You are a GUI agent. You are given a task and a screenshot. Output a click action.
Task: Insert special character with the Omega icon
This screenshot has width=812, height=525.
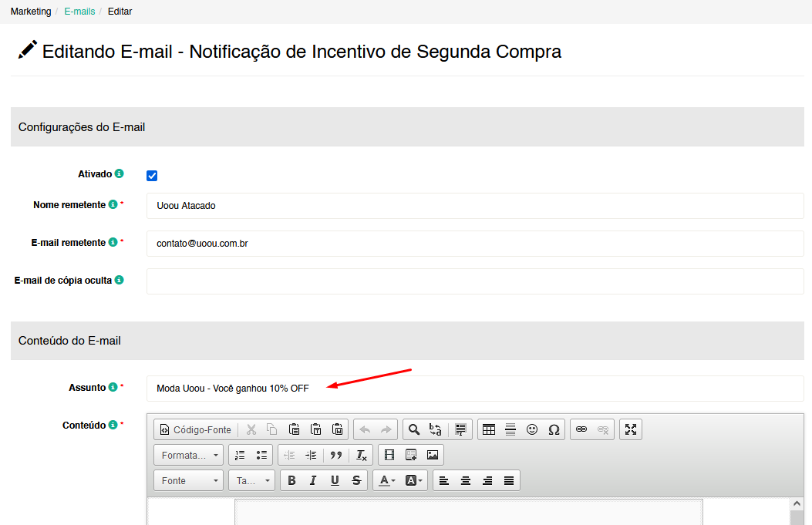(554, 429)
